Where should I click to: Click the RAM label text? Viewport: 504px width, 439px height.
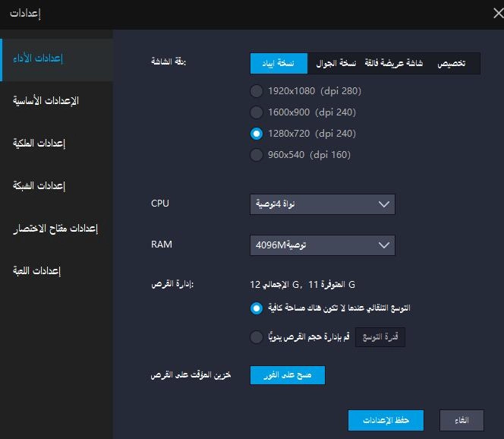tap(162, 245)
